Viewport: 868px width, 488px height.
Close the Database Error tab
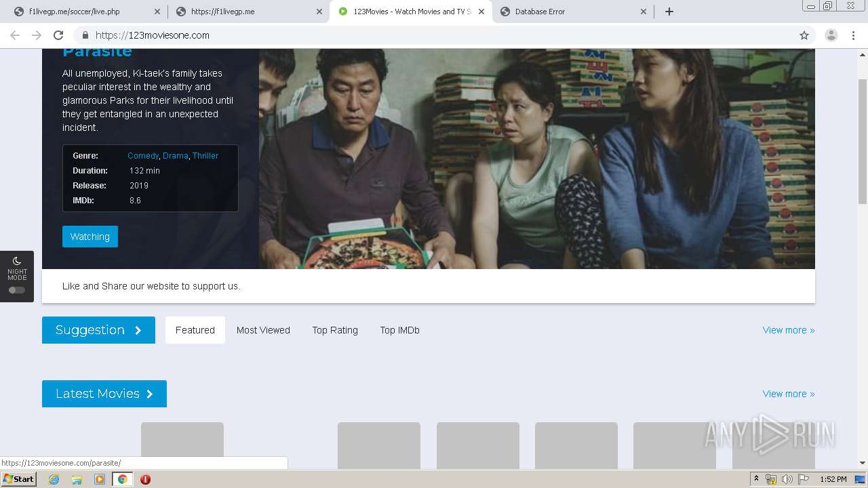tap(644, 12)
